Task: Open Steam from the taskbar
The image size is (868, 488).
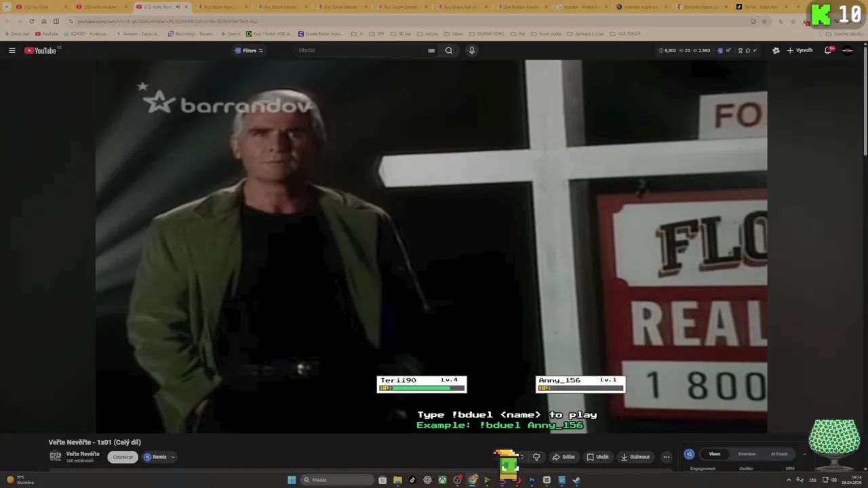Action: point(576,480)
